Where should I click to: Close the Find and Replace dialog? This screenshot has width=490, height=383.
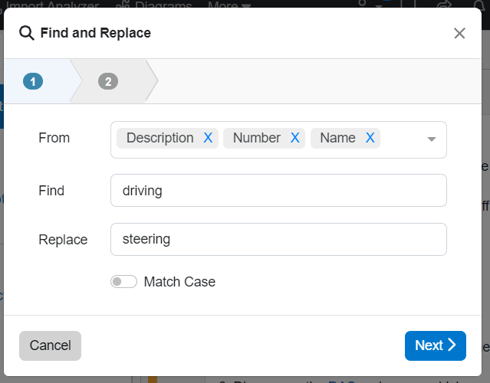(459, 33)
